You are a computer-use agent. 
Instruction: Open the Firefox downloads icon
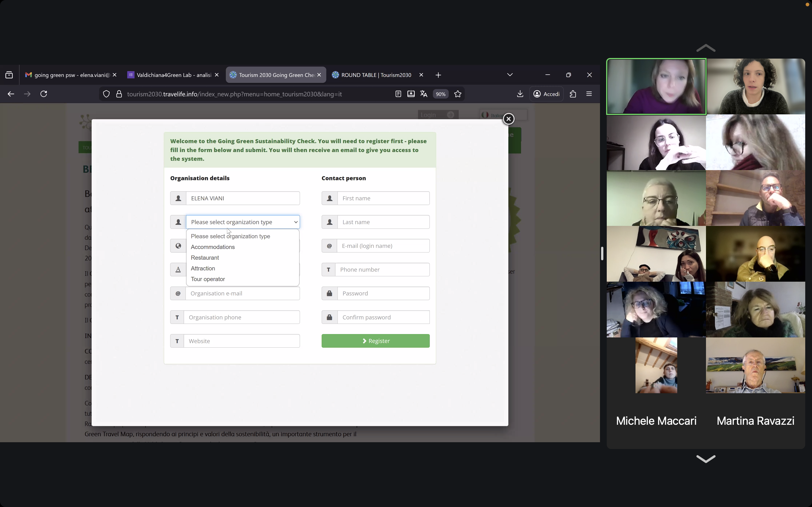pos(520,94)
